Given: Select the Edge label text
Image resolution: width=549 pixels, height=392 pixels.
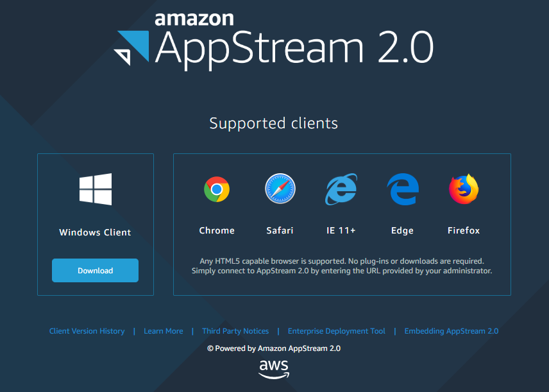Looking at the screenshot, I should [x=402, y=230].
